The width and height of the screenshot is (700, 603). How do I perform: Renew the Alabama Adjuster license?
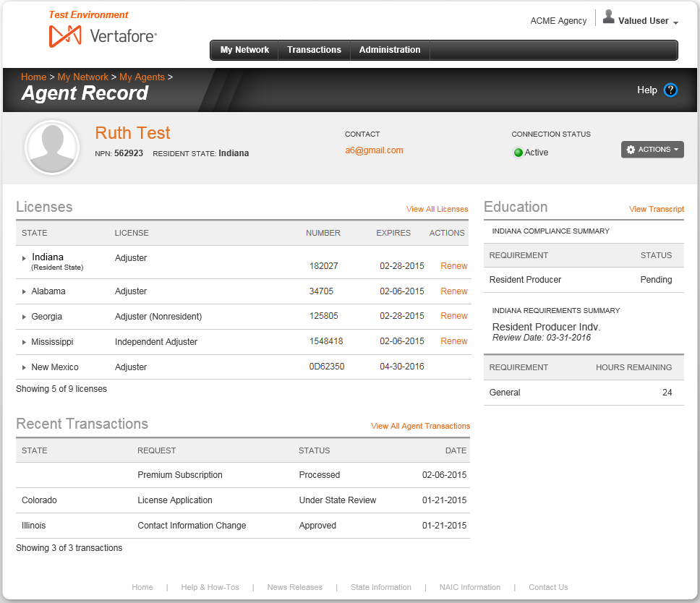[453, 291]
